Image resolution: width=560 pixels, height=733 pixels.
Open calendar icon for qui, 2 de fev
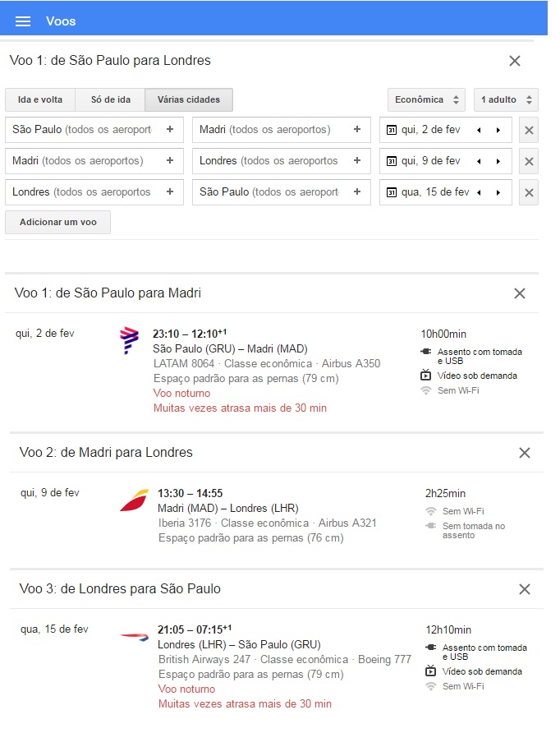tap(392, 130)
